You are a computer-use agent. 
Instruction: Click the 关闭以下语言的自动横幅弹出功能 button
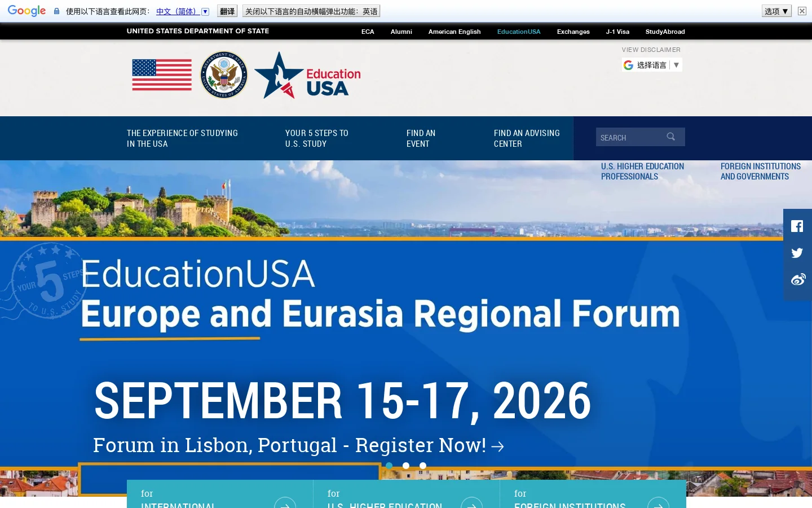tap(311, 11)
